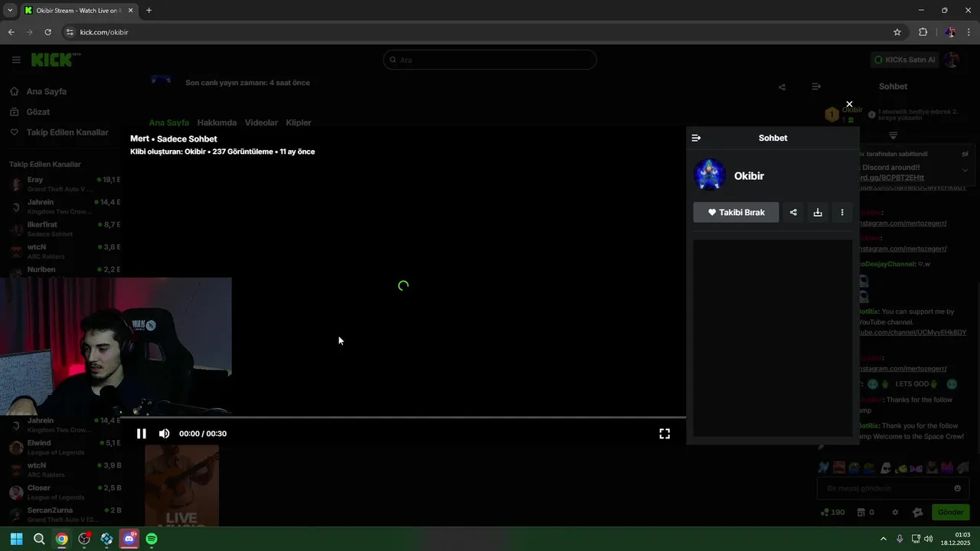
Task: Focus the Ara search box
Action: point(490,60)
